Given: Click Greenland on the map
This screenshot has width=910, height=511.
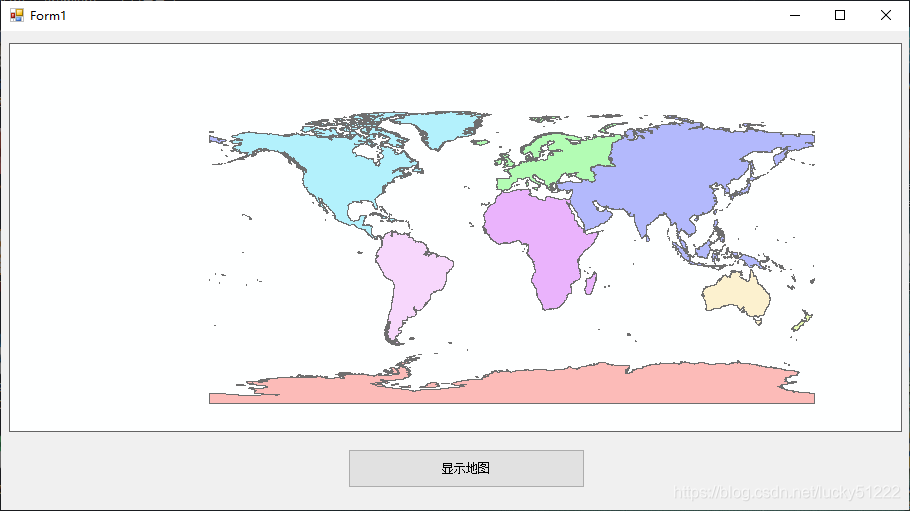Looking at the screenshot, I should point(444,127).
